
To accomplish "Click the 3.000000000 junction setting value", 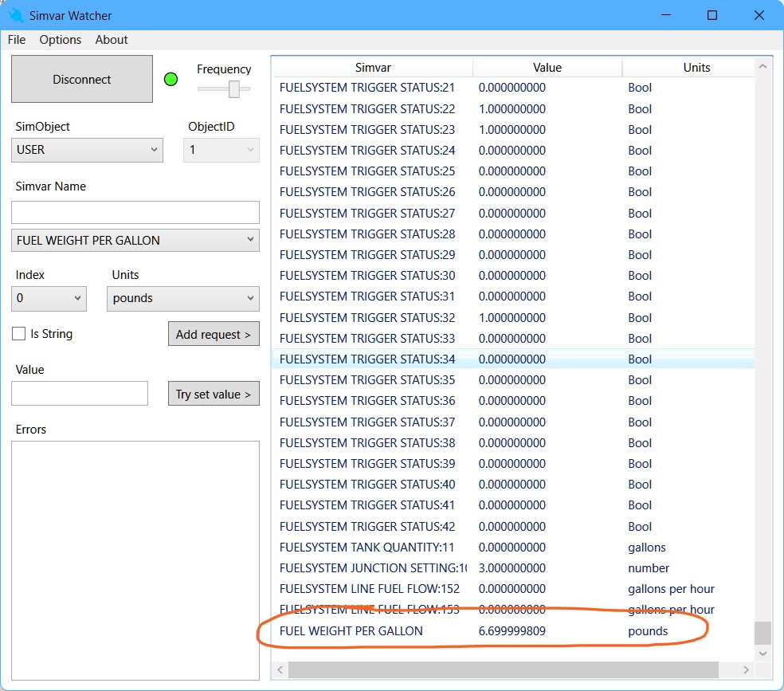I will click(512, 568).
